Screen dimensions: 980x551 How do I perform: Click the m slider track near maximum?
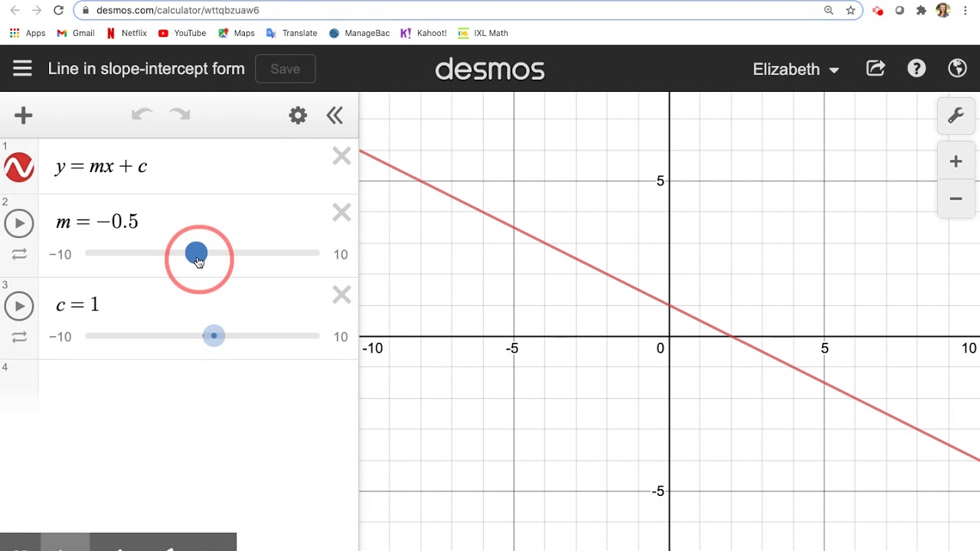coord(314,253)
